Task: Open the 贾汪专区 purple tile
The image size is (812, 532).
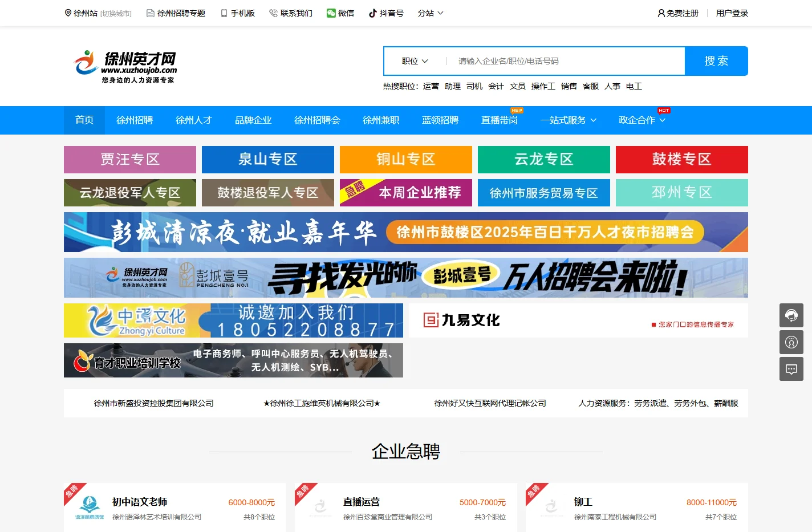Action: point(130,160)
